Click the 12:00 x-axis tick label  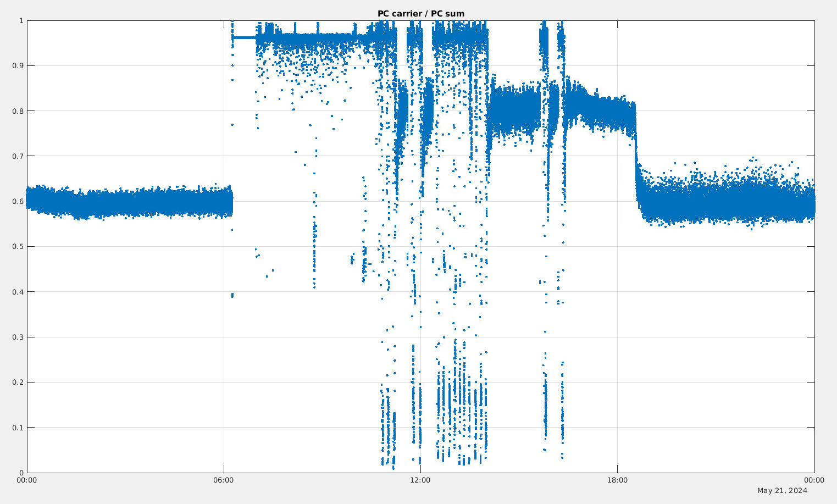point(420,480)
